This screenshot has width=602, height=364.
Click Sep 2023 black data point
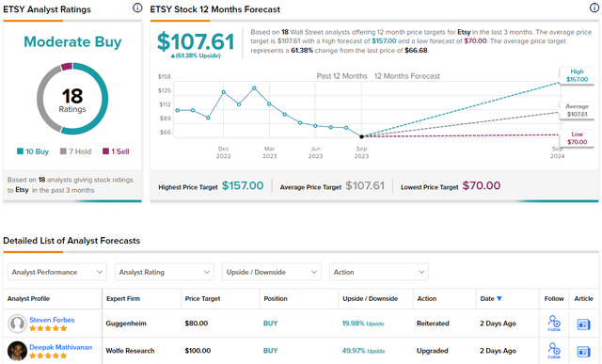(x=361, y=136)
